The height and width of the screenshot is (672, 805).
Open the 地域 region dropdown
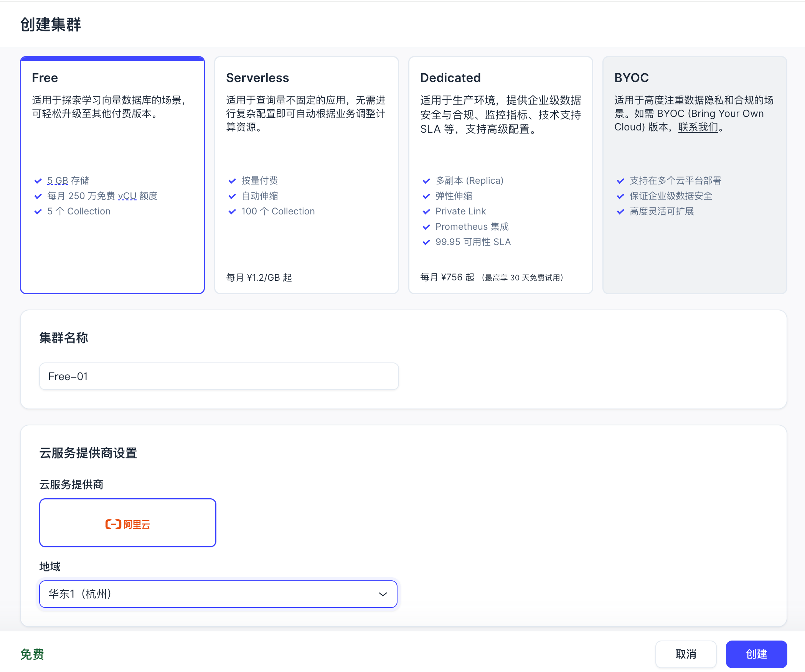click(218, 594)
